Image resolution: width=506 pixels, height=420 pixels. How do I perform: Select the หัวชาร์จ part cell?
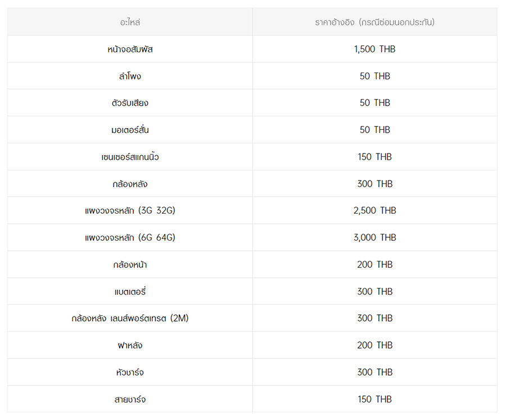click(130, 372)
